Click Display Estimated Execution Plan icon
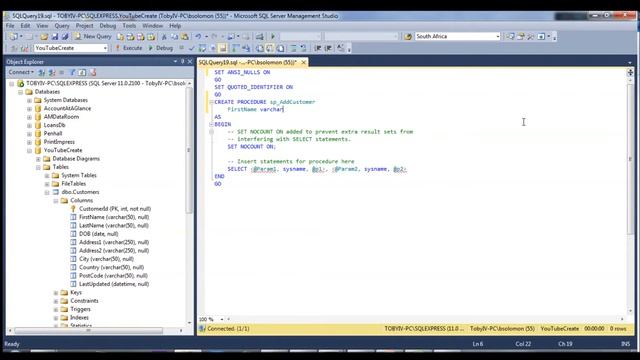Screen dimensions: 640x360 tap(202, 48)
